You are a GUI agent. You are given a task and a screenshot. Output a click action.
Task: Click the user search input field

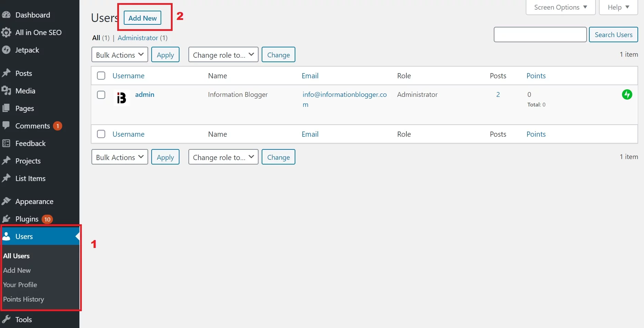tap(540, 35)
